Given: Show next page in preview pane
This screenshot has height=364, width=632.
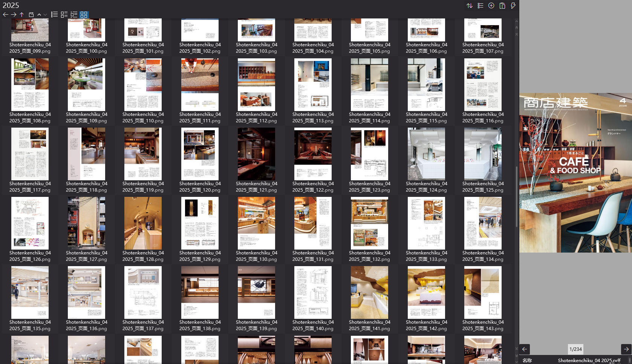Looking at the screenshot, I should (x=626, y=349).
